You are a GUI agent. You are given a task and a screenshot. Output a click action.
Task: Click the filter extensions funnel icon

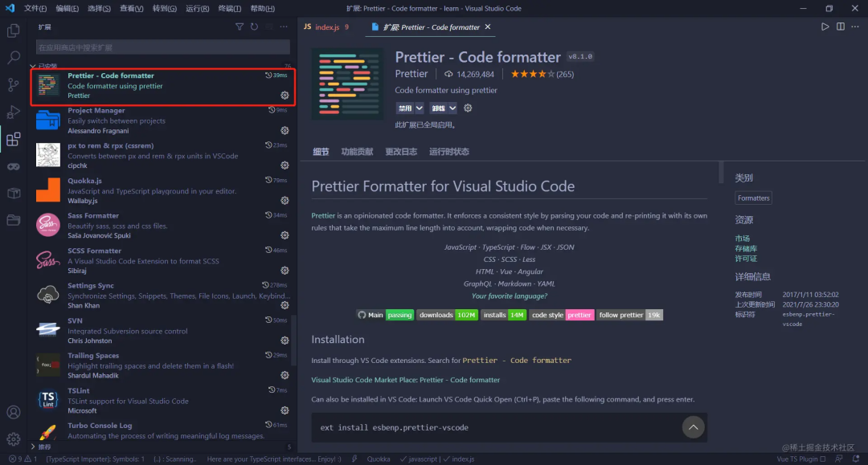[240, 27]
